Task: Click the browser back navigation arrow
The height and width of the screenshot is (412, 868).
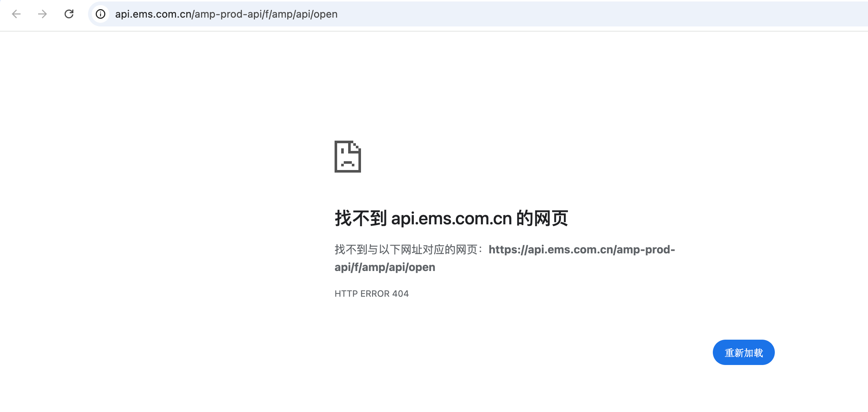Action: point(16,14)
